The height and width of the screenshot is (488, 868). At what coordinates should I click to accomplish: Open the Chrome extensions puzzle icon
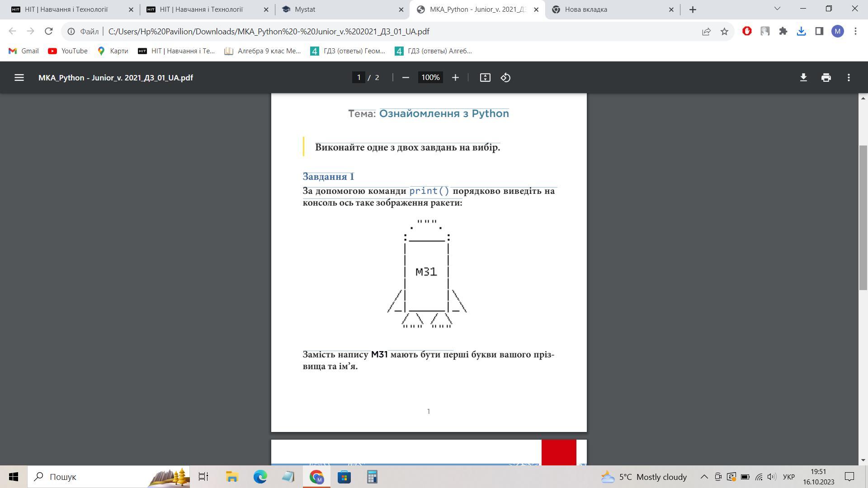click(783, 31)
